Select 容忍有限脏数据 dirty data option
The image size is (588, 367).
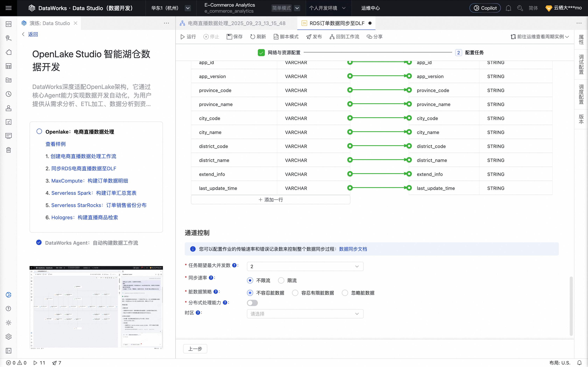point(295,293)
